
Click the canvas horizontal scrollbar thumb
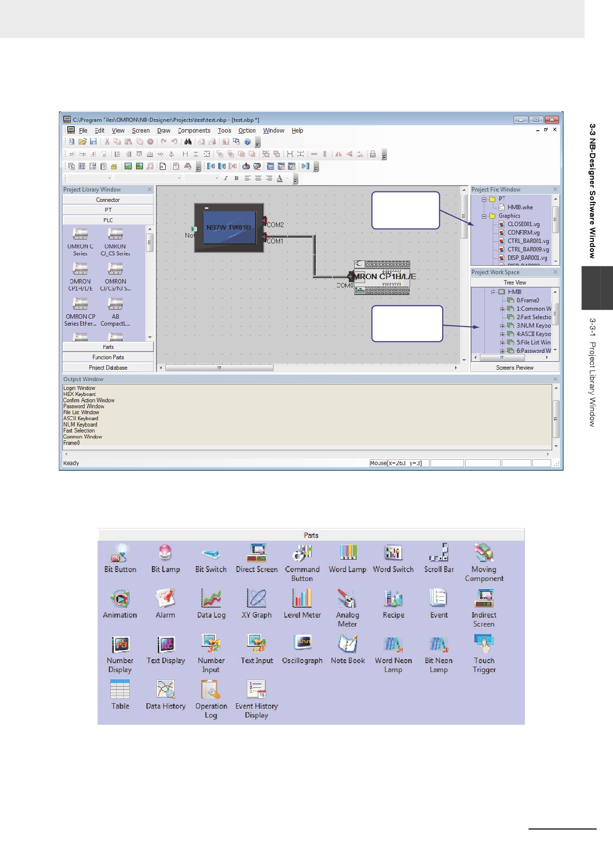coord(219,368)
